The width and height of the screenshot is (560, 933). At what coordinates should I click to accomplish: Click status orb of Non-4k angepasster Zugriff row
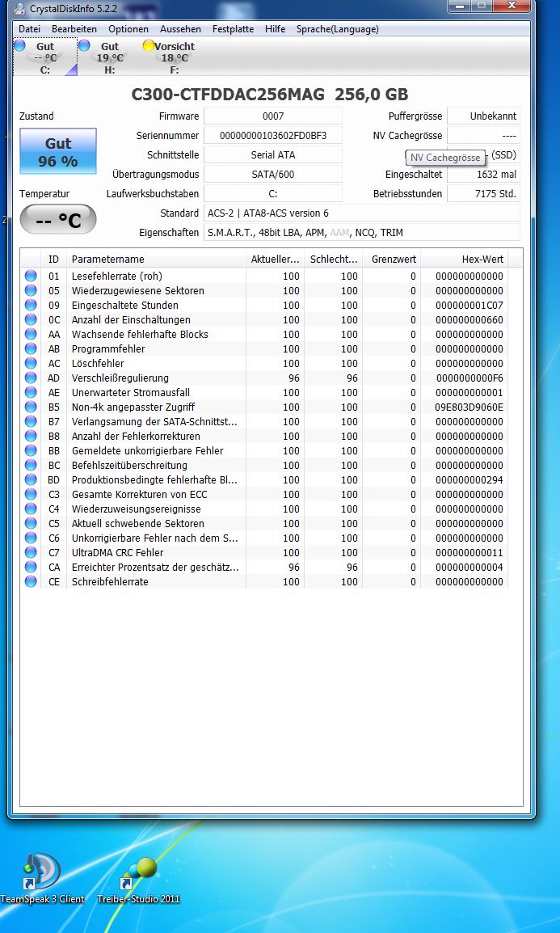[31, 407]
